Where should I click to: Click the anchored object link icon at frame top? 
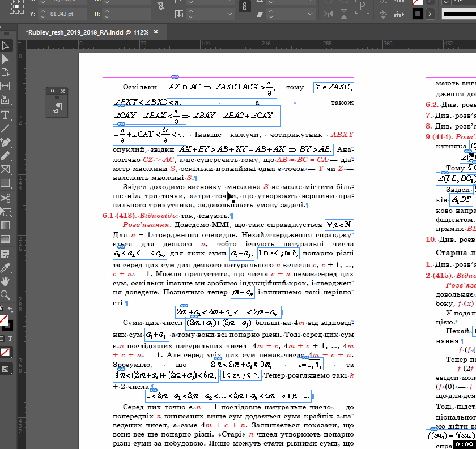175,77
